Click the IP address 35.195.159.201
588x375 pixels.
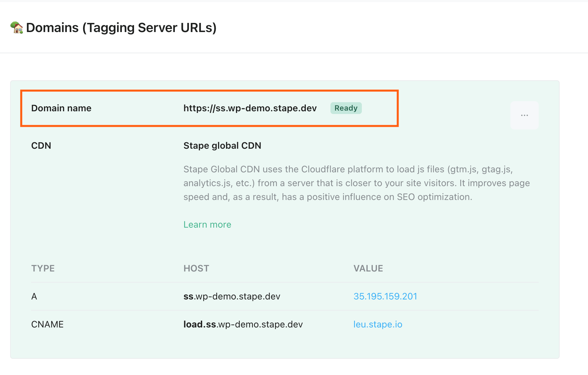tap(385, 296)
